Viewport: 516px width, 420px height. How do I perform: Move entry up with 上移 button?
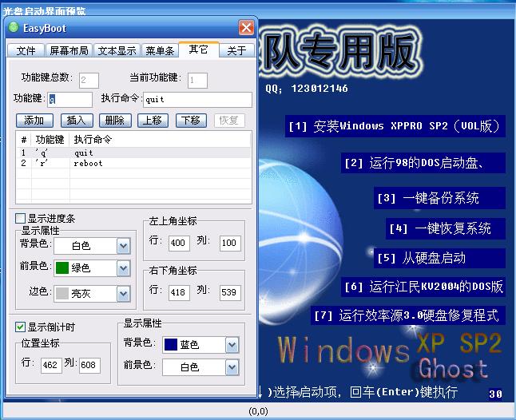[x=153, y=121]
